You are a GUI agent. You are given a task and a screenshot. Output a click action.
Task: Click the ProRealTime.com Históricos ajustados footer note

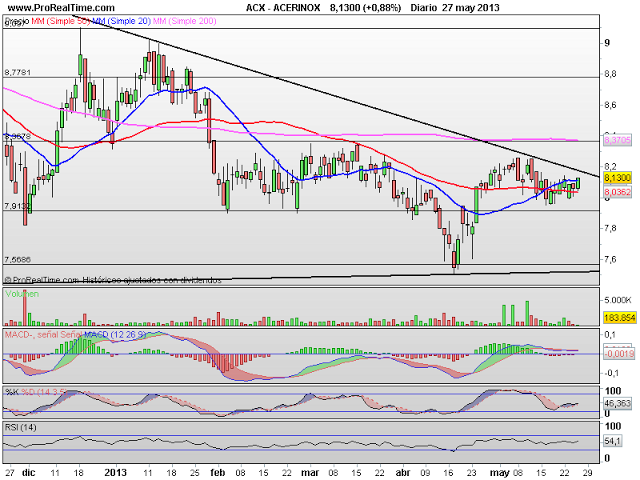point(113,280)
